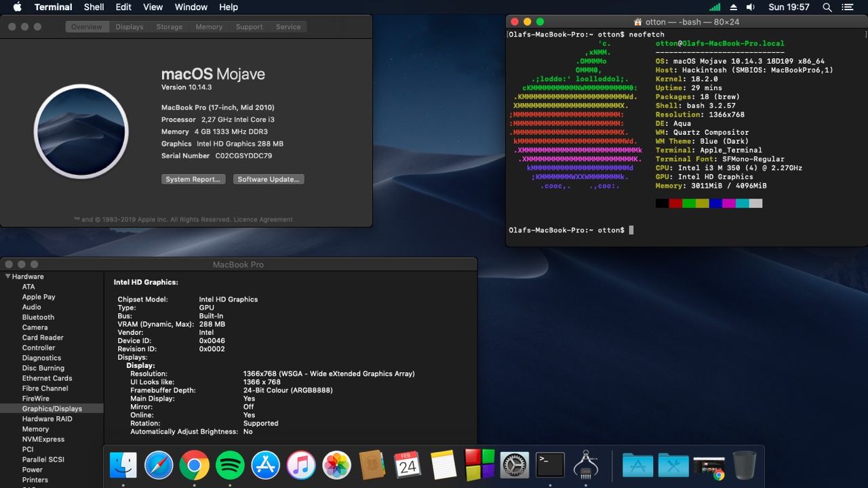Image resolution: width=868 pixels, height=488 pixels.
Task: Switch to the Memory tab in About This Mac
Action: (209, 26)
